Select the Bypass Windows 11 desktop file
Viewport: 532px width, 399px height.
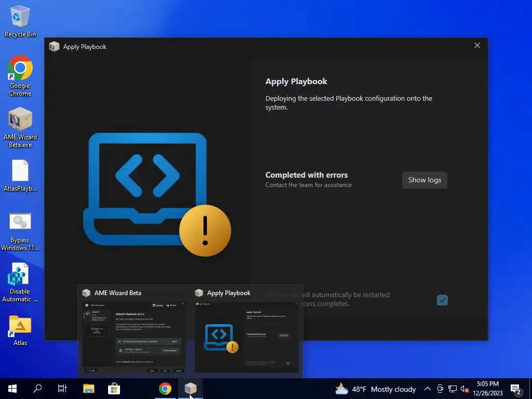20,232
